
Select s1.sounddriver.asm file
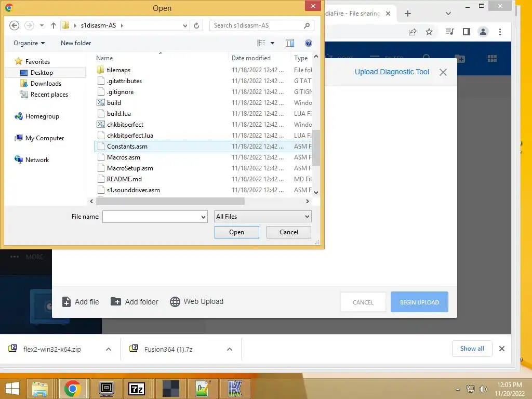203,190
